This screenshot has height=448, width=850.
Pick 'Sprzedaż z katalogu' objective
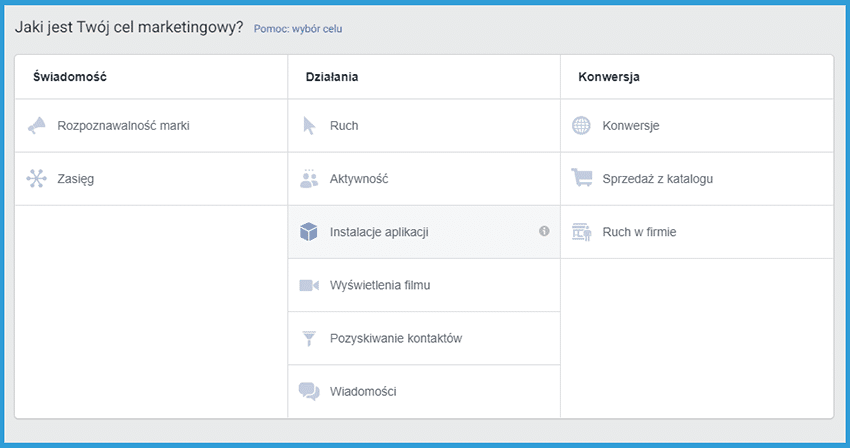click(697, 178)
